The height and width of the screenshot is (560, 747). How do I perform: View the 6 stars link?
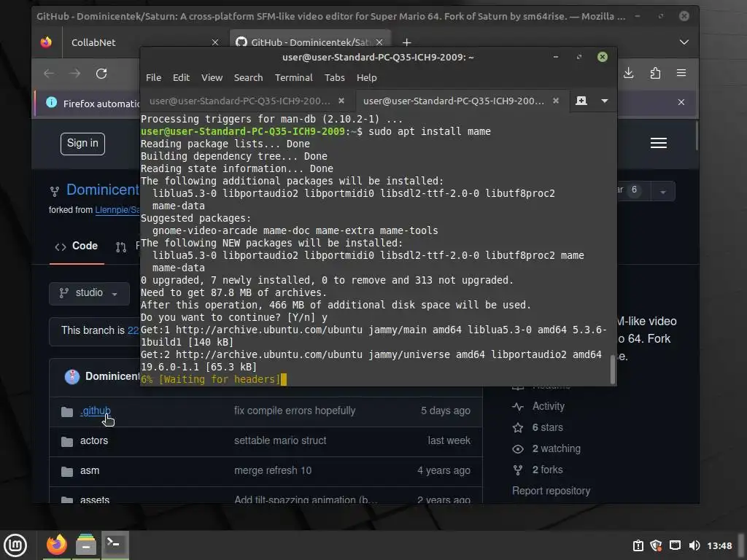547,427
